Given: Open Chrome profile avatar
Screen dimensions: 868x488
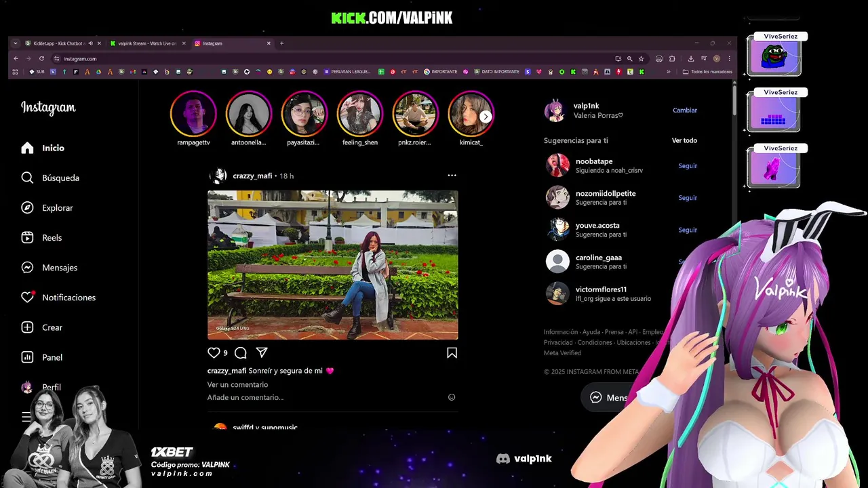Looking at the screenshot, I should (716, 58).
